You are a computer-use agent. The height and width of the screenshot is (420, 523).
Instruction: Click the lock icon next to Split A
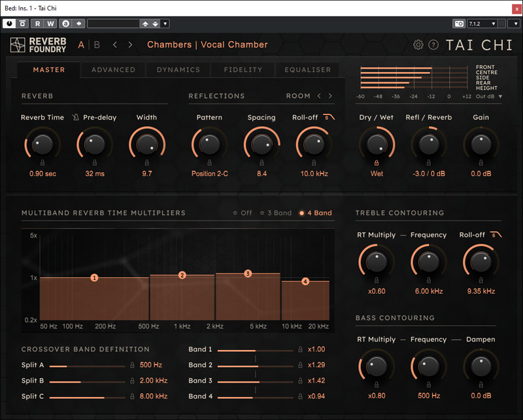tap(131, 365)
